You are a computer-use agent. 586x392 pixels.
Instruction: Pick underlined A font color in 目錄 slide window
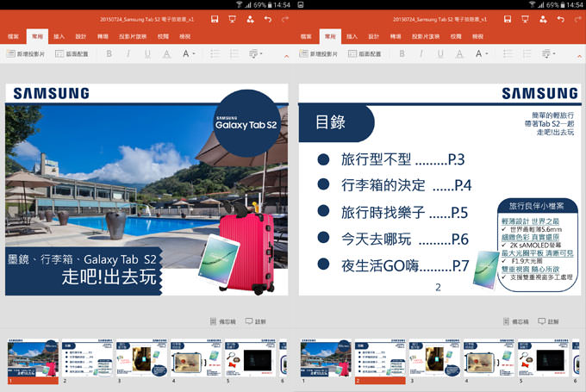pos(461,53)
